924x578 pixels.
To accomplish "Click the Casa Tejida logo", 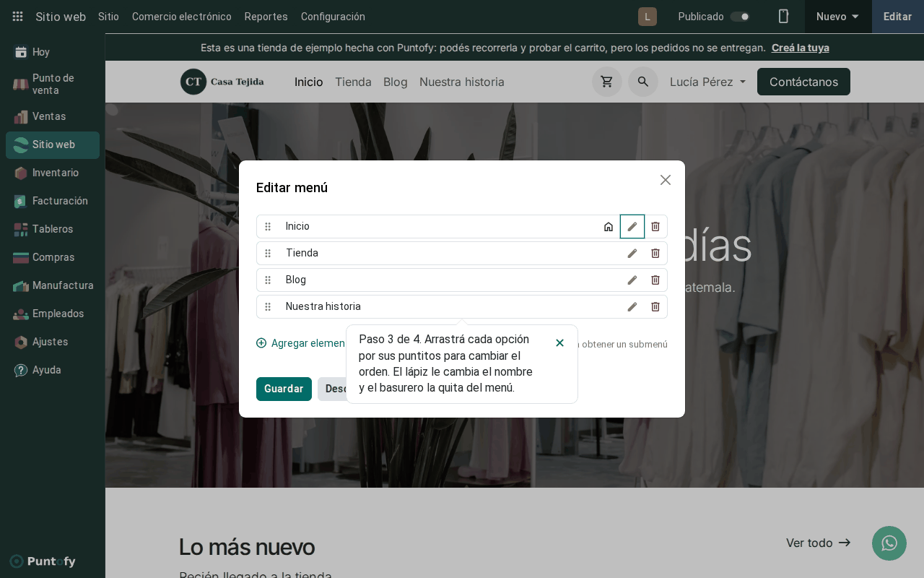I will 222,82.
